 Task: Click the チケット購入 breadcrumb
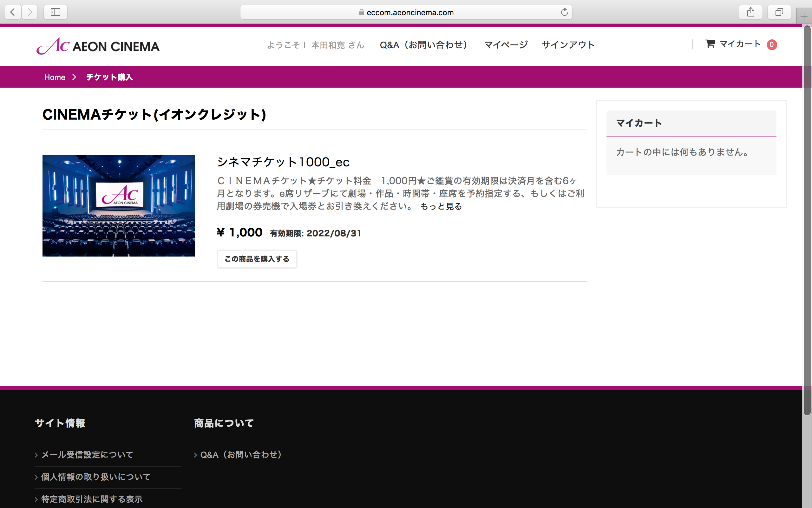[x=109, y=77]
